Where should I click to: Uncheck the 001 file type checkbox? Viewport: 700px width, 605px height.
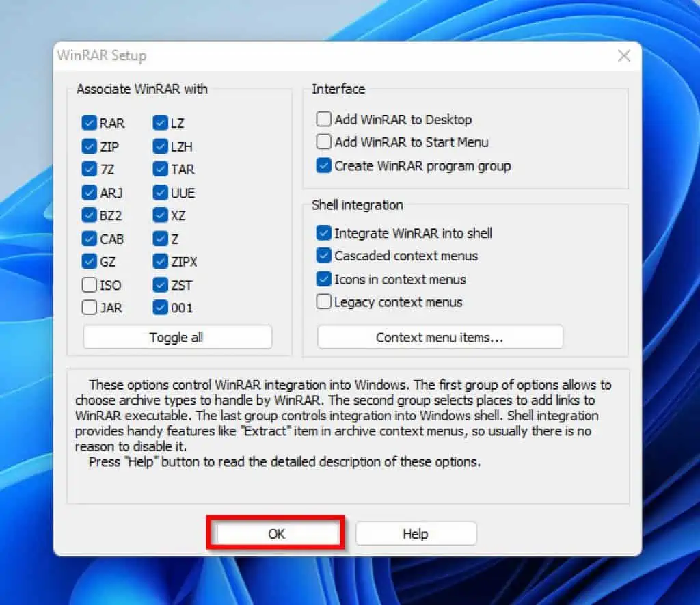tap(160, 308)
